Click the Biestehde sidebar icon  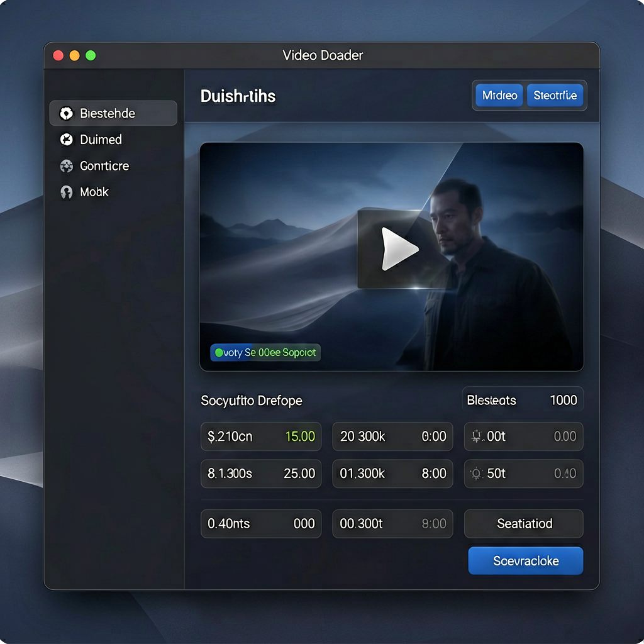(x=66, y=113)
